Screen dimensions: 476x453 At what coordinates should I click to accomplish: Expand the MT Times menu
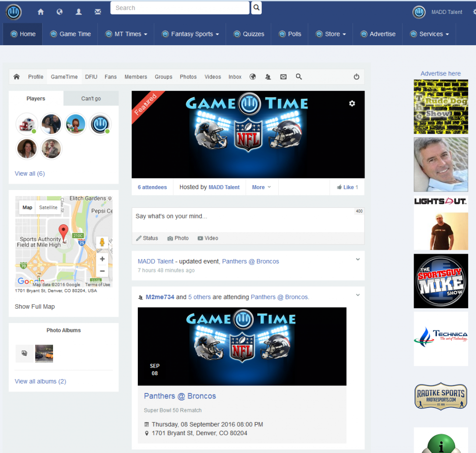(x=126, y=34)
